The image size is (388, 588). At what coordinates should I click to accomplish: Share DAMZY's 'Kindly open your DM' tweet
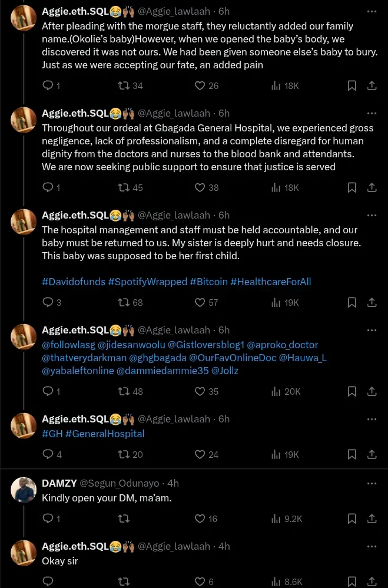coord(372,518)
